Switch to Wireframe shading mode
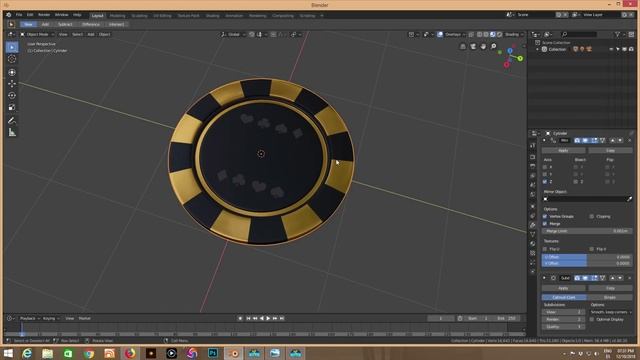Screen dimensions: 640x360 [480, 35]
